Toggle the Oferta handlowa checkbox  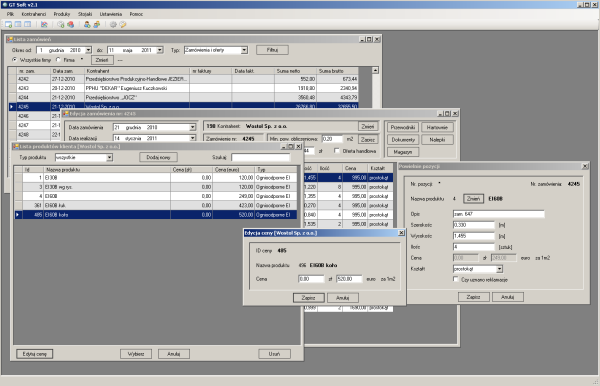(337, 151)
